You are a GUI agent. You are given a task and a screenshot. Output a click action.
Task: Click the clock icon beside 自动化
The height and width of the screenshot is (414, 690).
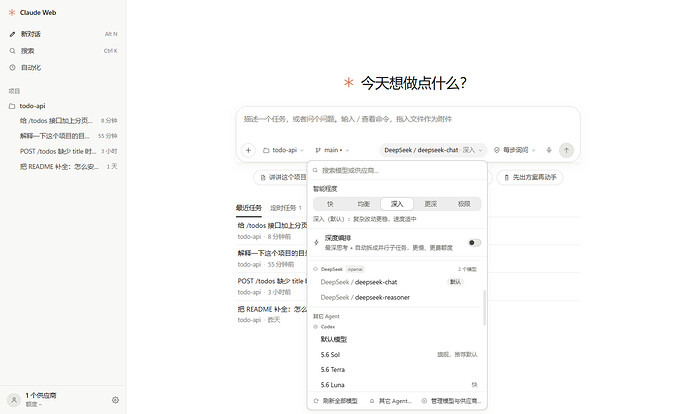(x=12, y=67)
